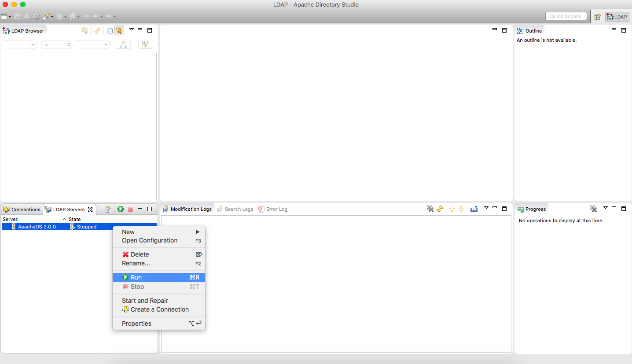632x364 pixels.
Task: Click the Save disk icon in toolbar
Action: [x=17, y=16]
